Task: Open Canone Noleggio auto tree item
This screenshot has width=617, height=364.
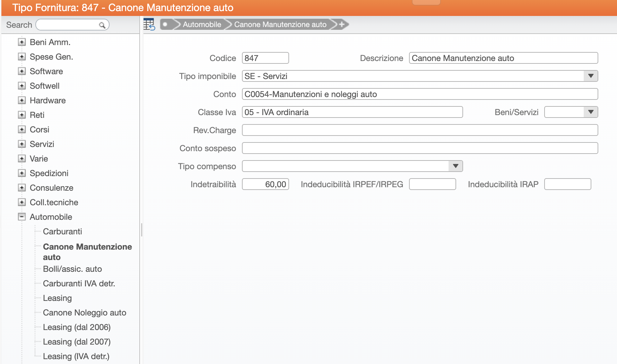Action: pos(85,312)
